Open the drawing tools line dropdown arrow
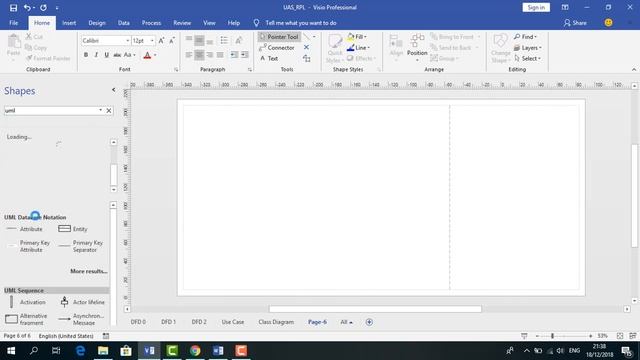The height and width of the screenshot is (360, 640). coord(314,37)
